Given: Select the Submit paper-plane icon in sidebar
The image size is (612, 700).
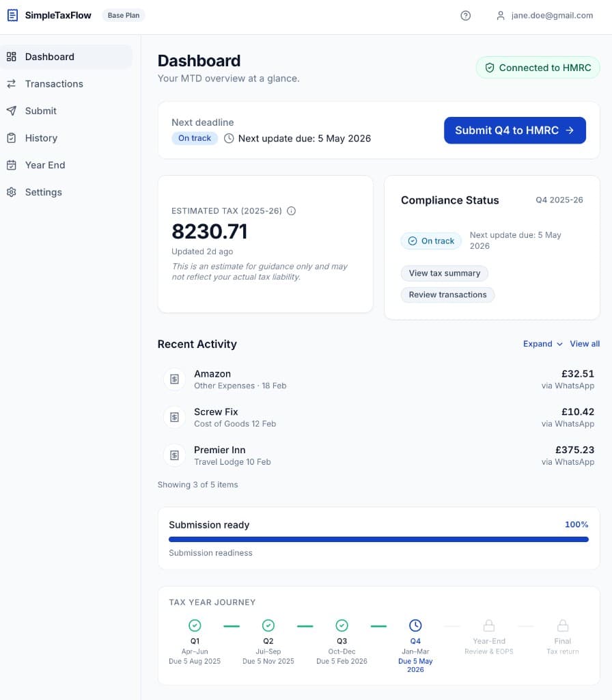Looking at the screenshot, I should [x=12, y=111].
